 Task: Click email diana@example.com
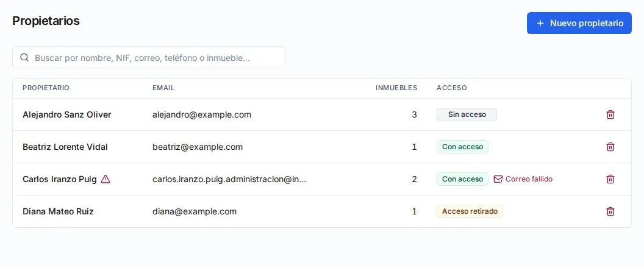pyautogui.click(x=195, y=211)
